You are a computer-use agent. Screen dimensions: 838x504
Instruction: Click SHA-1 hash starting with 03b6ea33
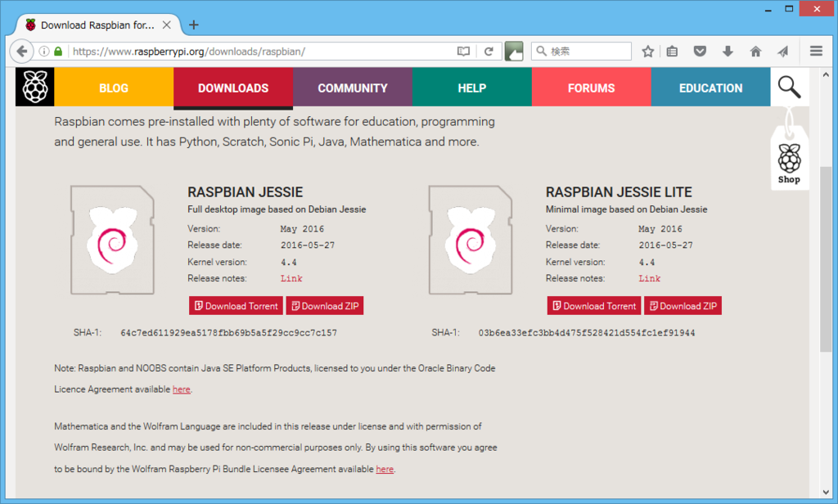[586, 332]
